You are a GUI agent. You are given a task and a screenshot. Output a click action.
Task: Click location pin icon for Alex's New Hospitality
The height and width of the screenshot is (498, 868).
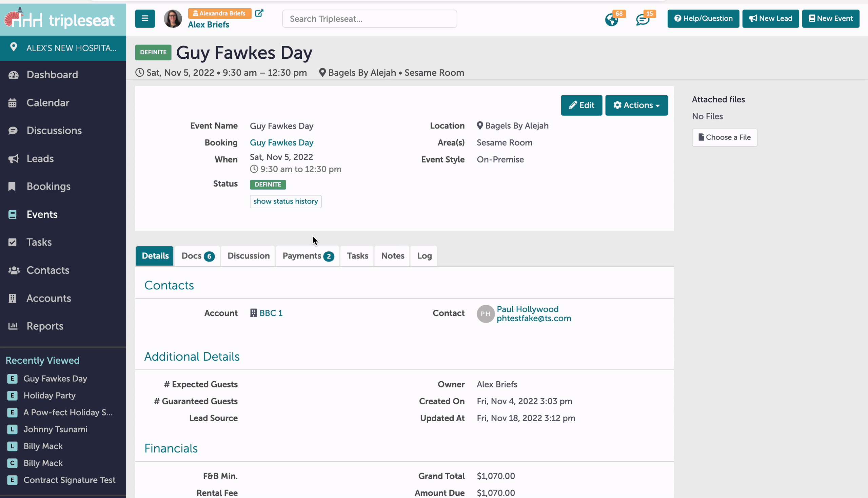tap(13, 47)
